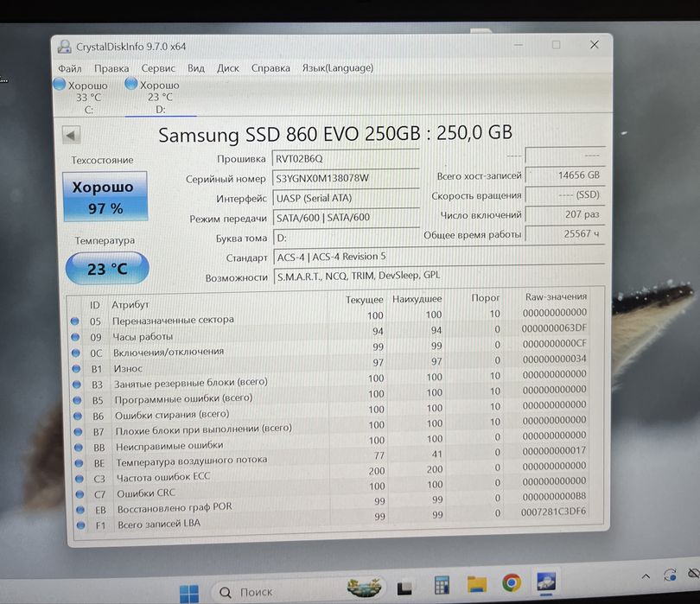
Task: Click the Интерфейс field UASP (Serial ATA)
Action: [x=346, y=198]
